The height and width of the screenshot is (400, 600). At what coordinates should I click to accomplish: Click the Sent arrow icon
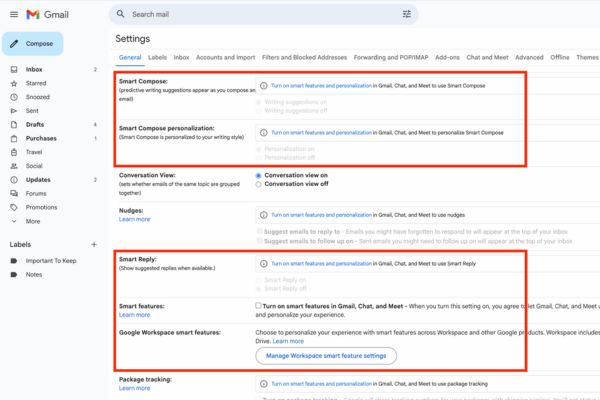point(14,111)
